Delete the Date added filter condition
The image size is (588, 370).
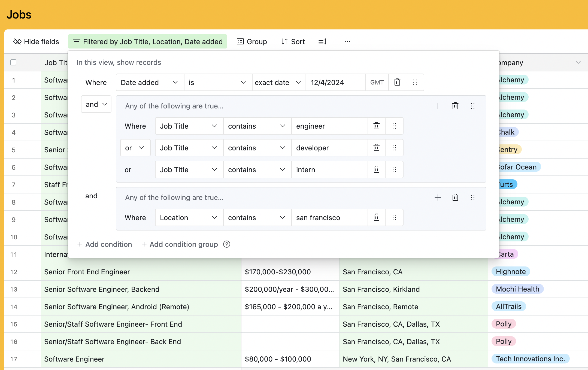click(x=397, y=82)
